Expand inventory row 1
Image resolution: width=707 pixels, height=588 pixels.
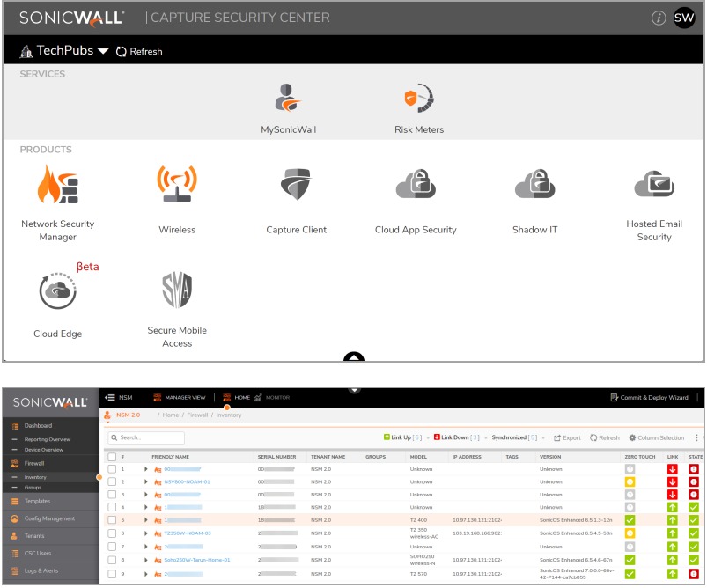coord(145,469)
